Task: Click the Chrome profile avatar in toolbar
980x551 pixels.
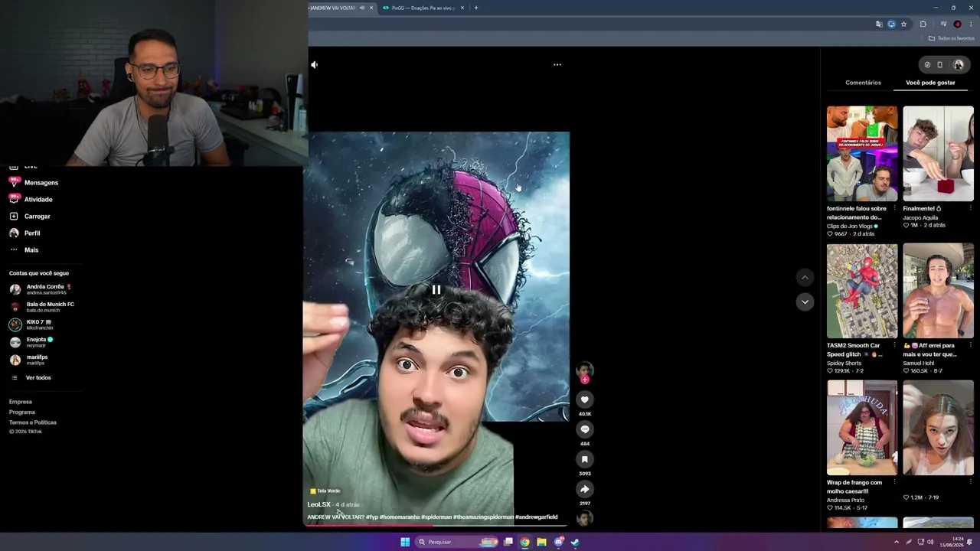Action: (957, 24)
